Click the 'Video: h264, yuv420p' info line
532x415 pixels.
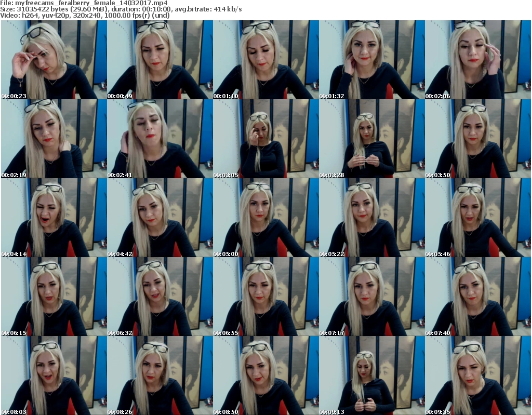pyautogui.click(x=85, y=15)
